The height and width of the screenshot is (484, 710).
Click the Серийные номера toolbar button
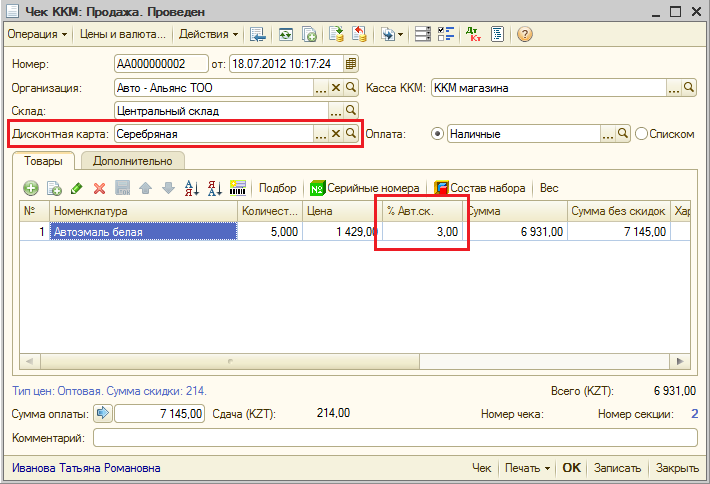click(364, 188)
